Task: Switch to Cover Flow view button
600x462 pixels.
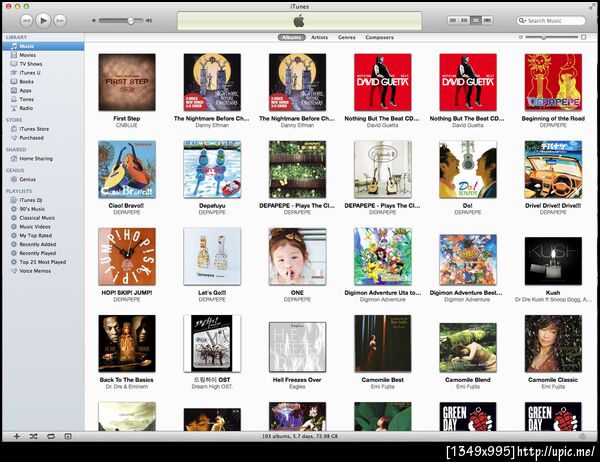Action: click(487, 20)
